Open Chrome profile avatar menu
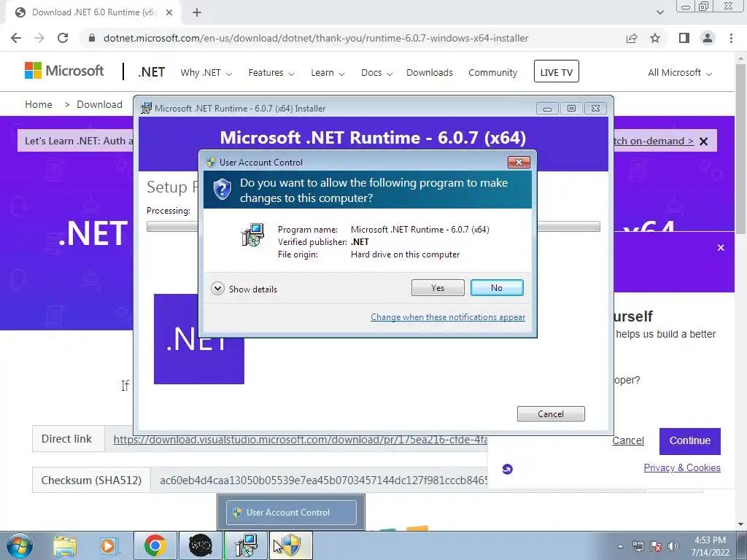 pos(708,38)
